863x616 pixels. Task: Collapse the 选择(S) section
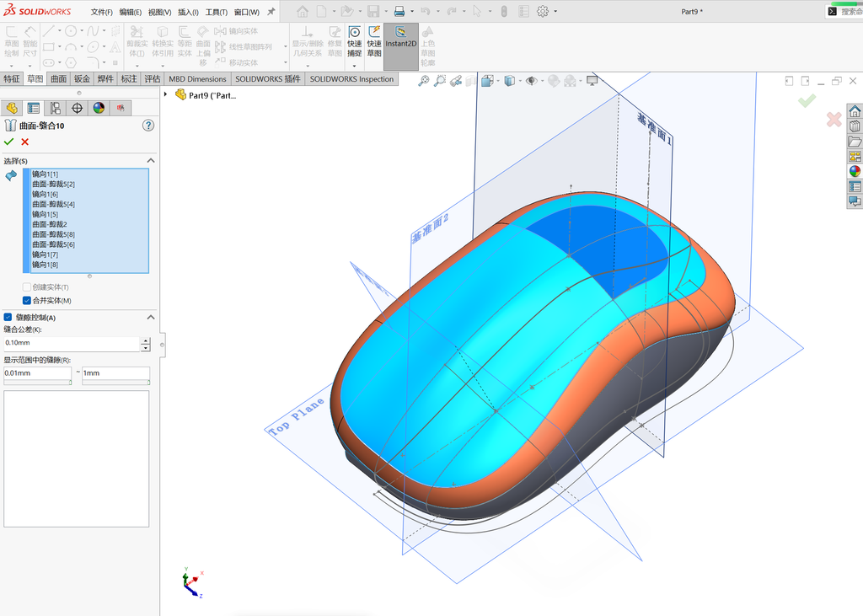point(151,161)
